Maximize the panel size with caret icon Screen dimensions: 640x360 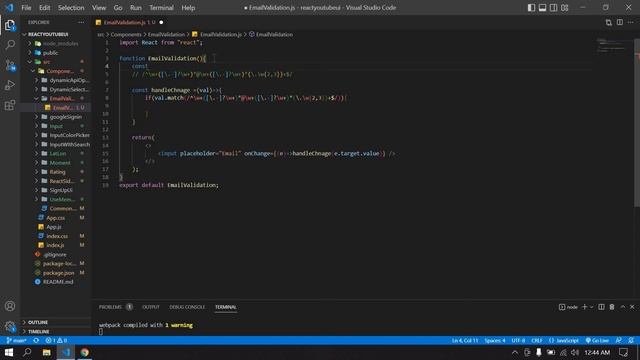click(622, 307)
